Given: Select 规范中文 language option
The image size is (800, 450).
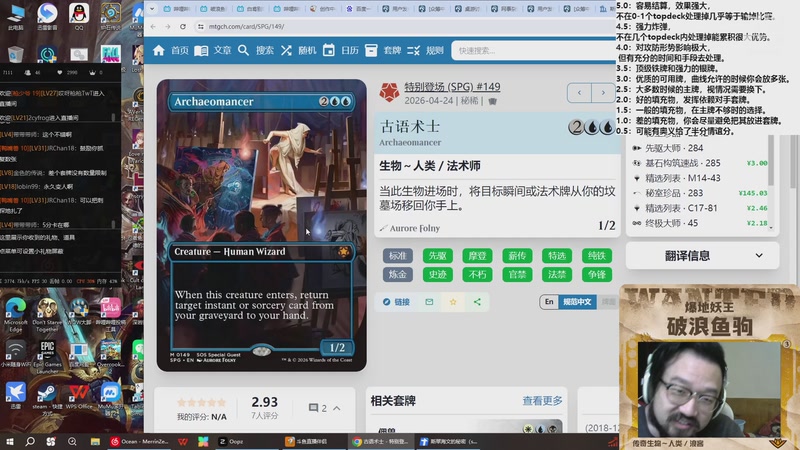Looking at the screenshot, I should [577, 302].
